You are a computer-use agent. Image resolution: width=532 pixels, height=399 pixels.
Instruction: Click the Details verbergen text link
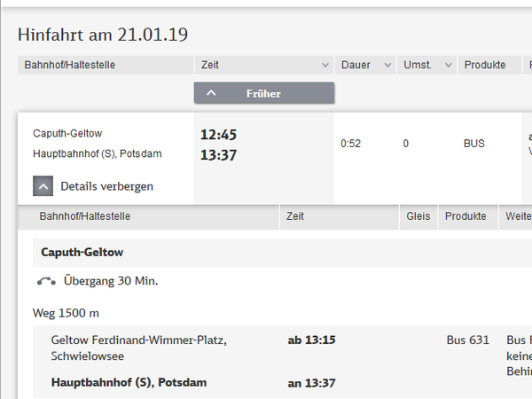106,186
